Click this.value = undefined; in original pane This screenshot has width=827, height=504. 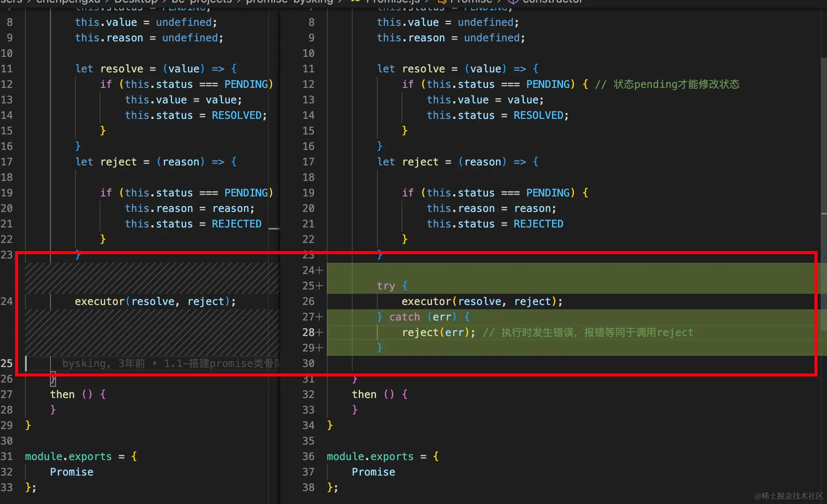[146, 22]
